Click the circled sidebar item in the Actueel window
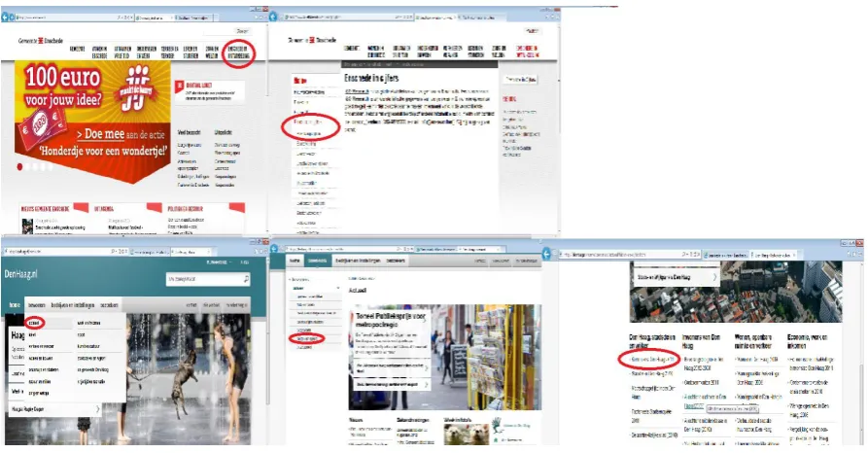The image size is (868, 453). (306, 338)
